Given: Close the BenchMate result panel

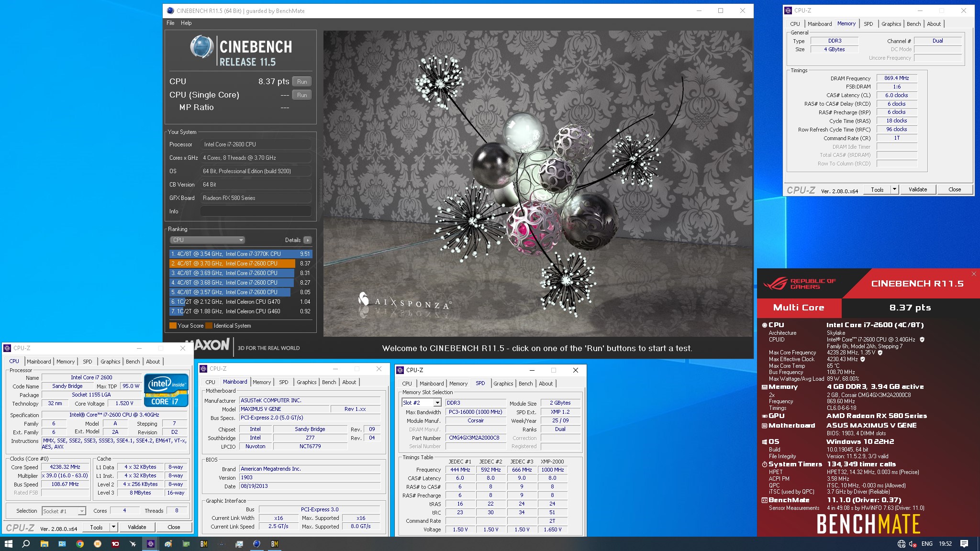Looking at the screenshot, I should (974, 274).
